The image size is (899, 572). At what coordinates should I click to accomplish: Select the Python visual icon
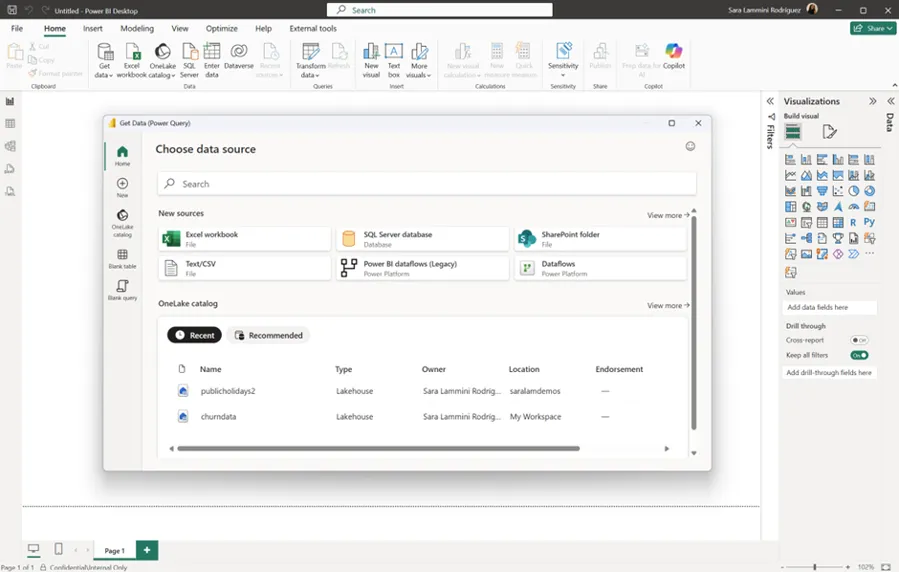(x=869, y=222)
